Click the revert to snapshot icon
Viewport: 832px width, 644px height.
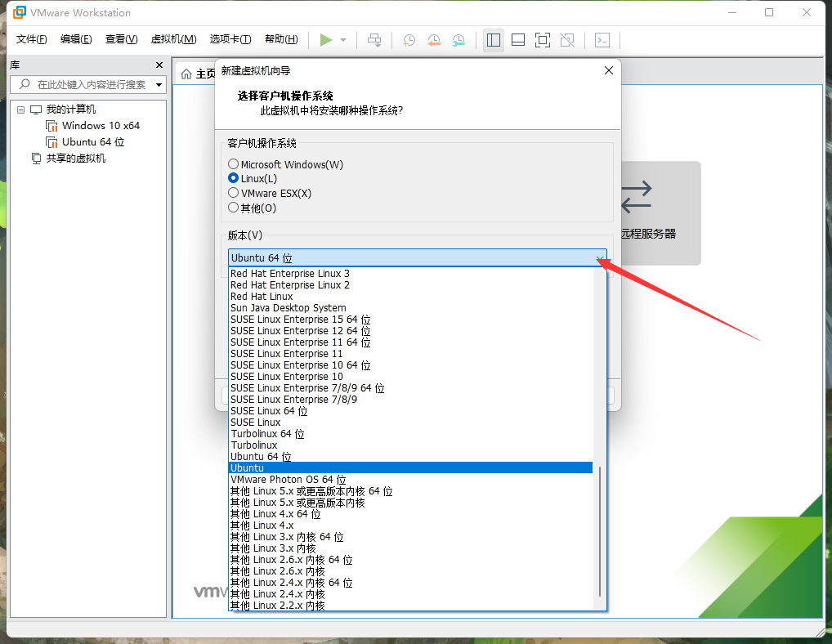433,40
